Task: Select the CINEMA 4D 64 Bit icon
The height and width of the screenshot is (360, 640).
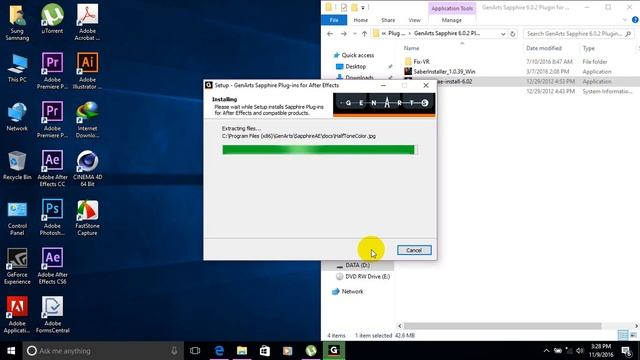Action: (x=87, y=169)
